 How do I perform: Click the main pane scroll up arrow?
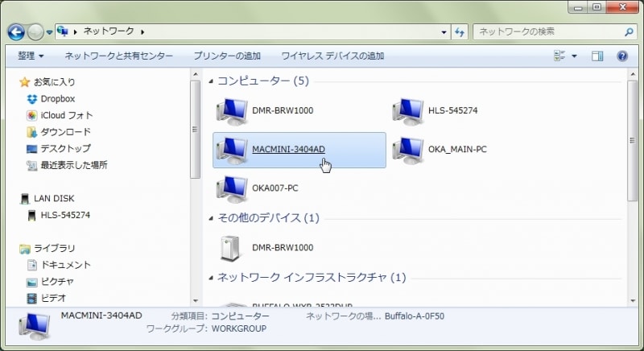633,75
